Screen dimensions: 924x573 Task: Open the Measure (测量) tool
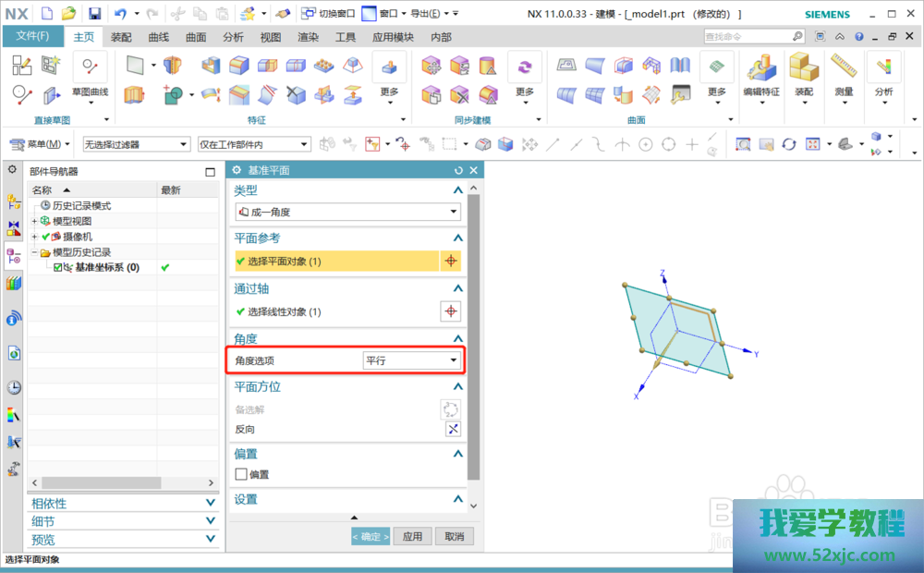click(x=843, y=75)
